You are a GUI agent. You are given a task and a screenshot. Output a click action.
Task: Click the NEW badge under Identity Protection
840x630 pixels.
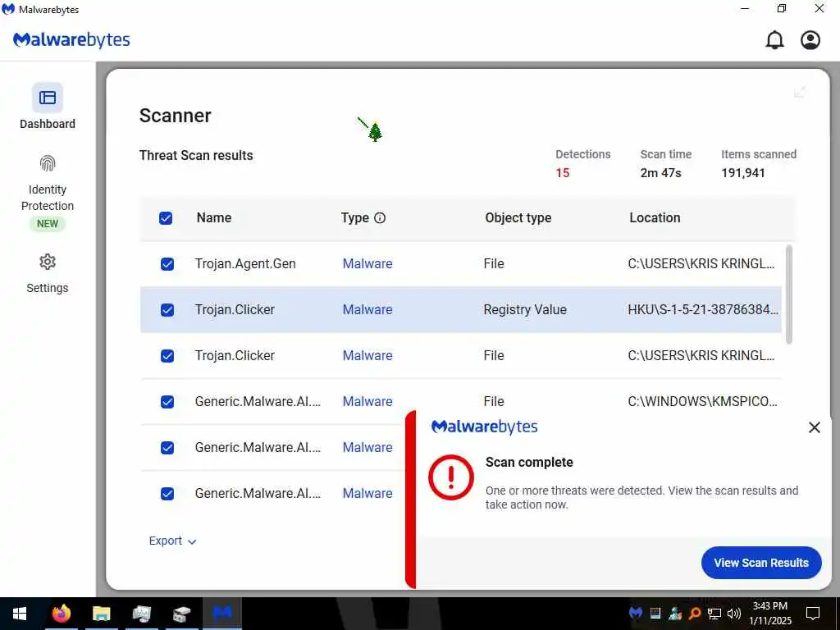47,224
